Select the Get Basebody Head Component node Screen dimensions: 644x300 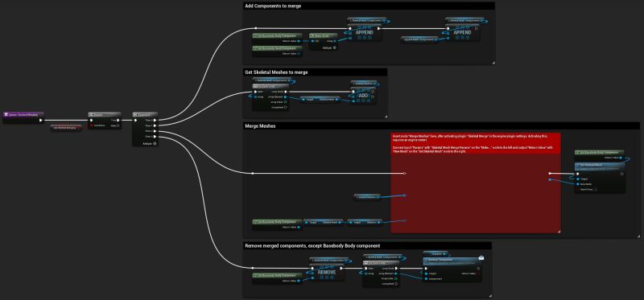click(x=277, y=51)
